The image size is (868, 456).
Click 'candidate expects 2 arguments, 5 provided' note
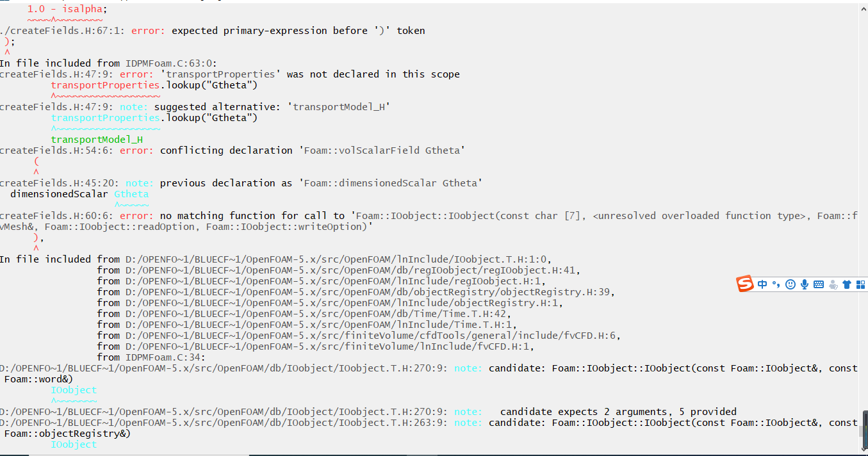click(618, 412)
